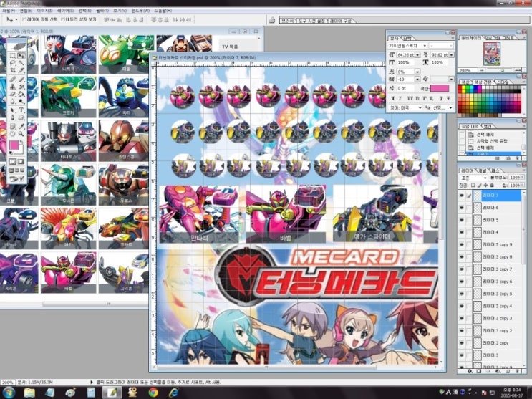Hide 레이어 7 with its eye icon

click(x=461, y=196)
